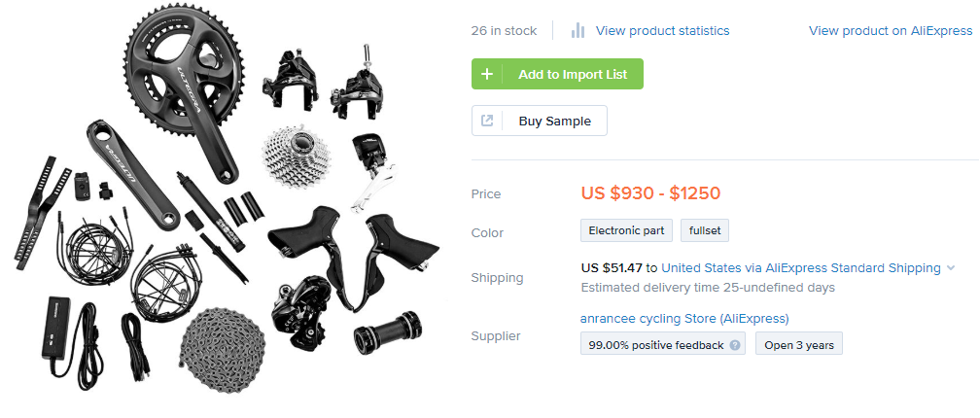Click the 99.00% positive feedback badge
The width and height of the screenshot is (980, 418).
tap(656, 345)
